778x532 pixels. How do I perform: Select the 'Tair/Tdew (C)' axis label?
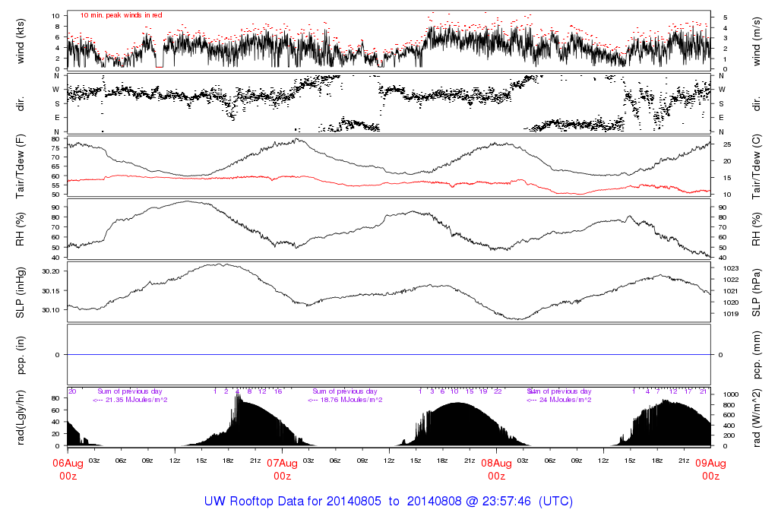[757, 166]
